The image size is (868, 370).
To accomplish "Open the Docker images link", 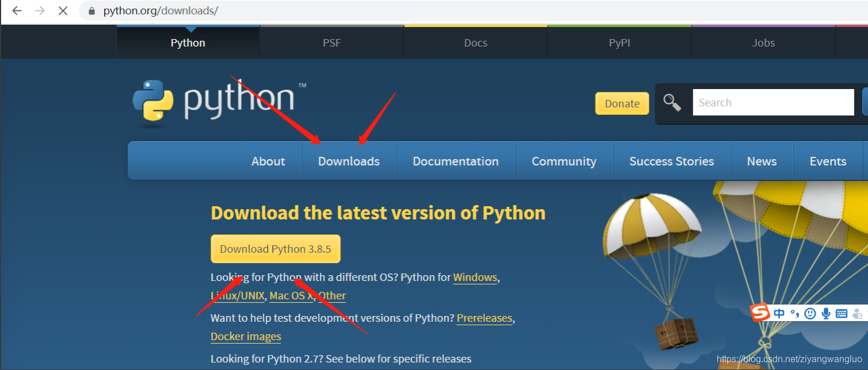I will [x=246, y=336].
